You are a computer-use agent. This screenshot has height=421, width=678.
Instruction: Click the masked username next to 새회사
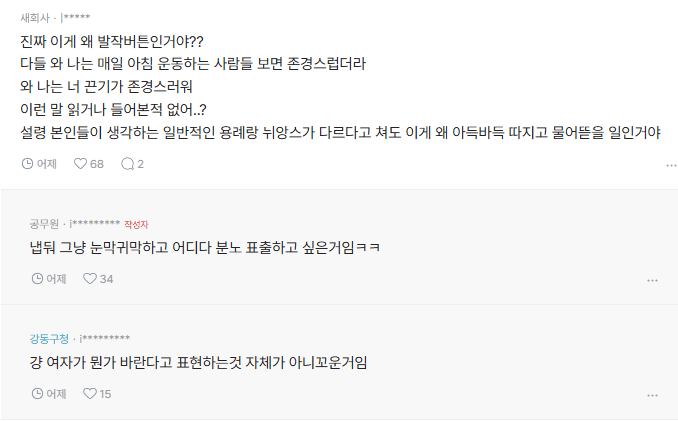79,17
